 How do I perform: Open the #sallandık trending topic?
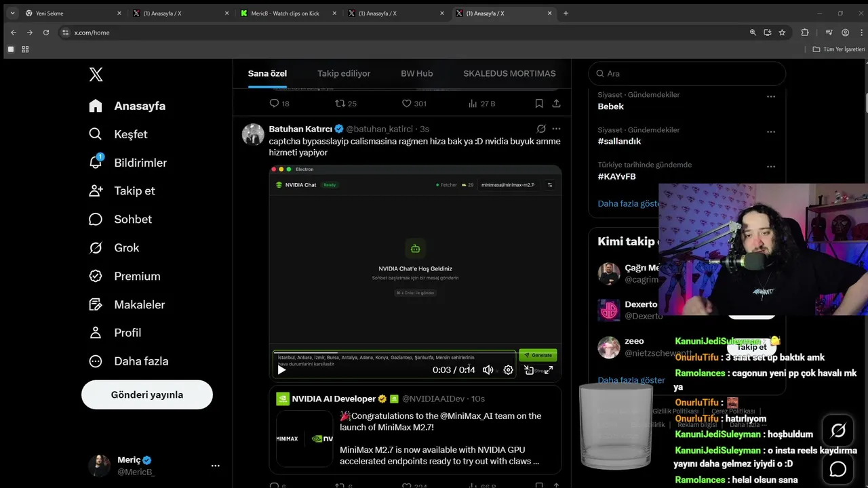point(619,141)
